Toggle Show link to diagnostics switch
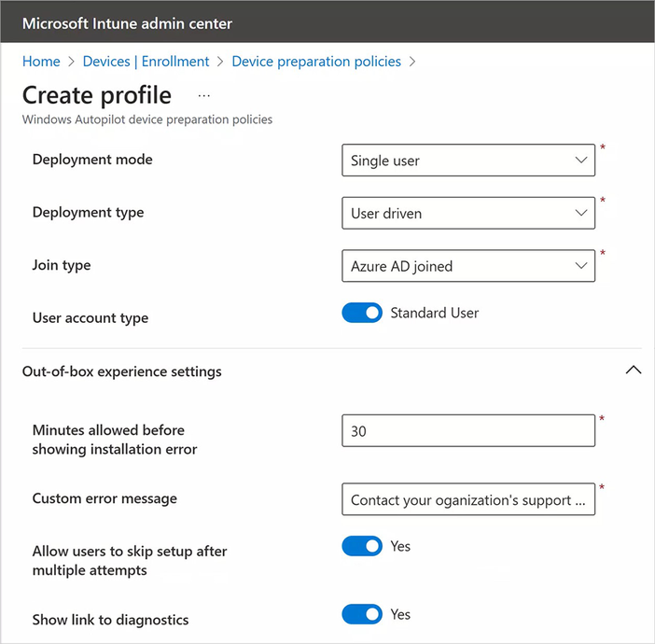655x644 pixels. [x=362, y=614]
